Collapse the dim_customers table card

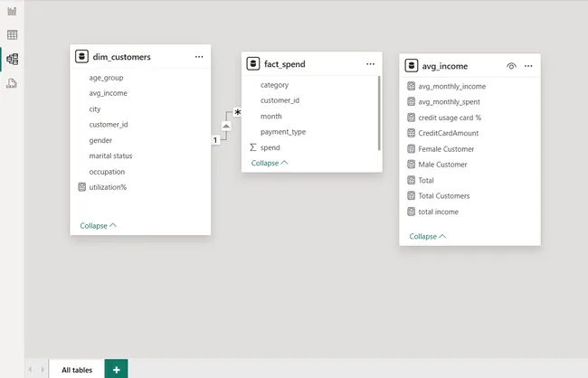click(99, 226)
